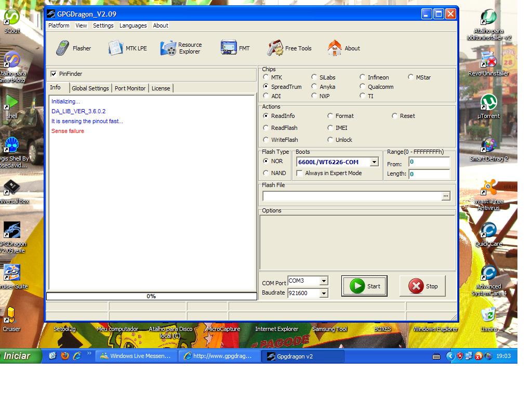Viewport: 532px width, 399px height.
Task: Select the Qualcomm chip option
Action: [x=362, y=87]
